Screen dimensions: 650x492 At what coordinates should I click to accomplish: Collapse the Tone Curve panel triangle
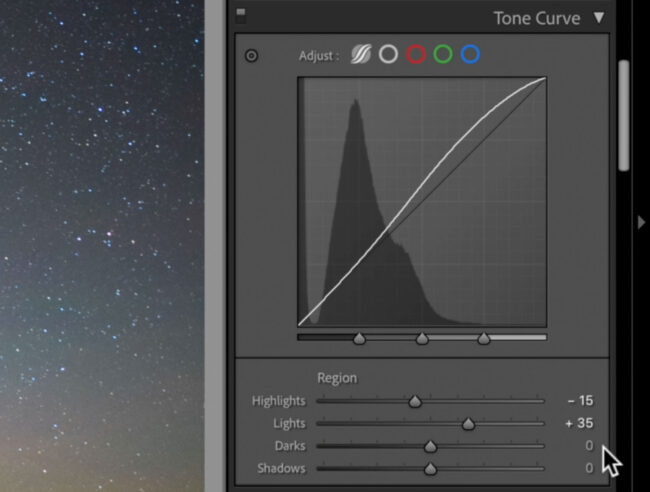pos(598,17)
